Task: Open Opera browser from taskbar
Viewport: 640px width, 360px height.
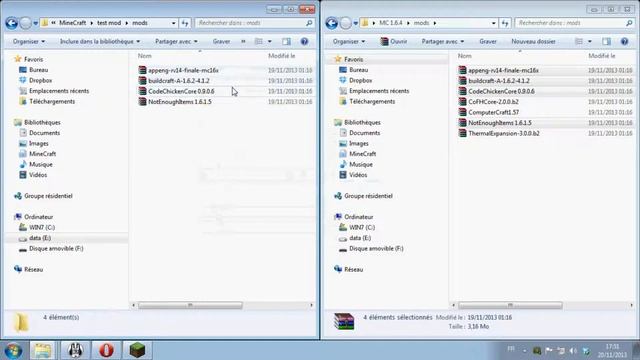Action: click(106, 350)
